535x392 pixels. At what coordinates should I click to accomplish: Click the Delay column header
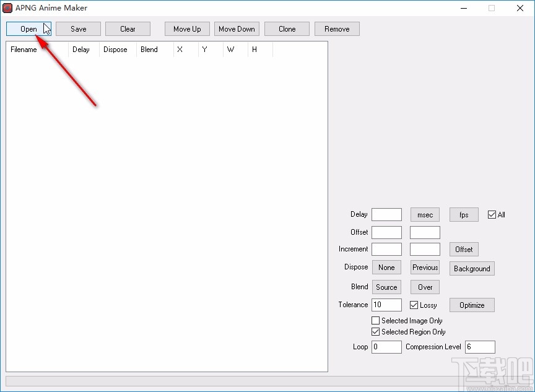84,50
